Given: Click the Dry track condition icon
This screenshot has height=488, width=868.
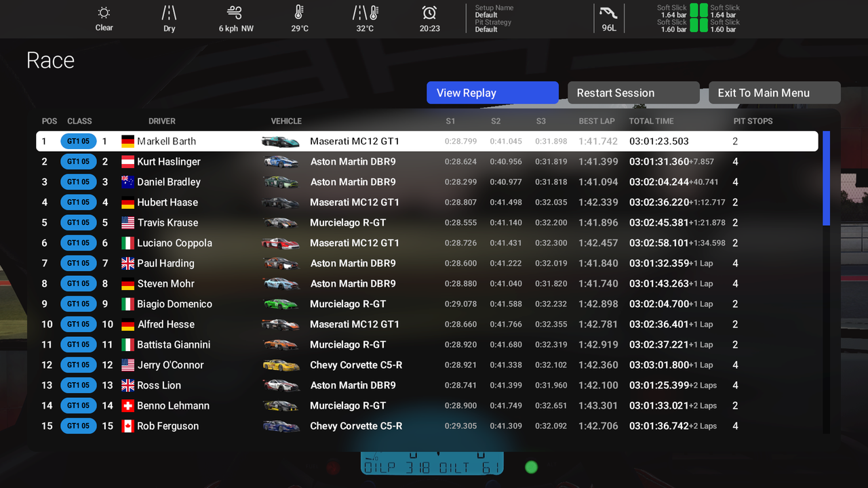Looking at the screenshot, I should [169, 13].
